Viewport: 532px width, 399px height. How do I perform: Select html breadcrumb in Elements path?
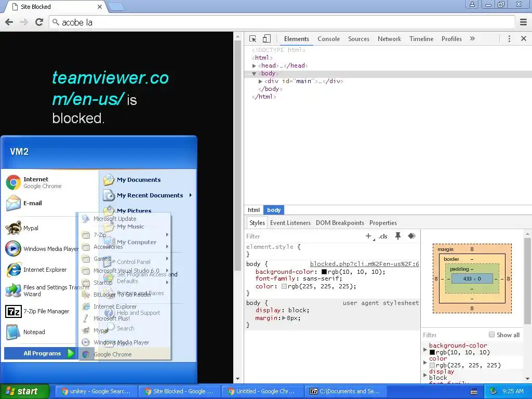254,210
